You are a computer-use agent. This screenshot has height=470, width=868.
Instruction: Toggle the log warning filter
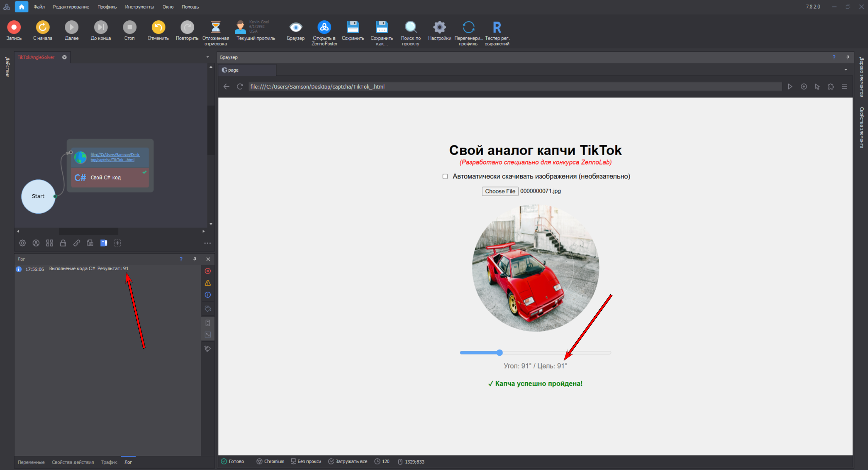click(208, 283)
